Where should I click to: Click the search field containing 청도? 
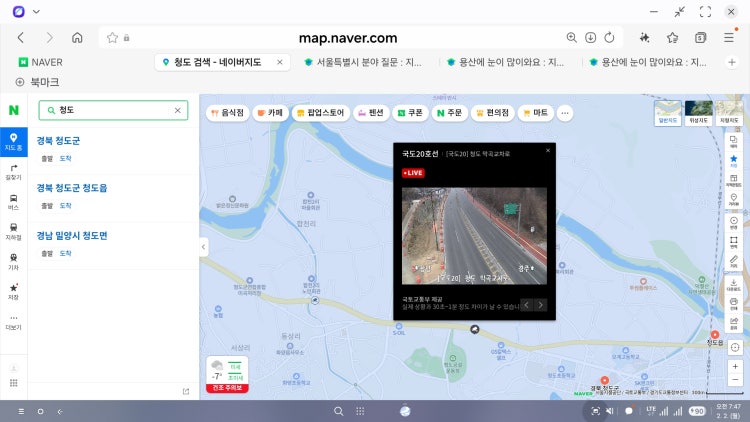pyautogui.click(x=112, y=110)
